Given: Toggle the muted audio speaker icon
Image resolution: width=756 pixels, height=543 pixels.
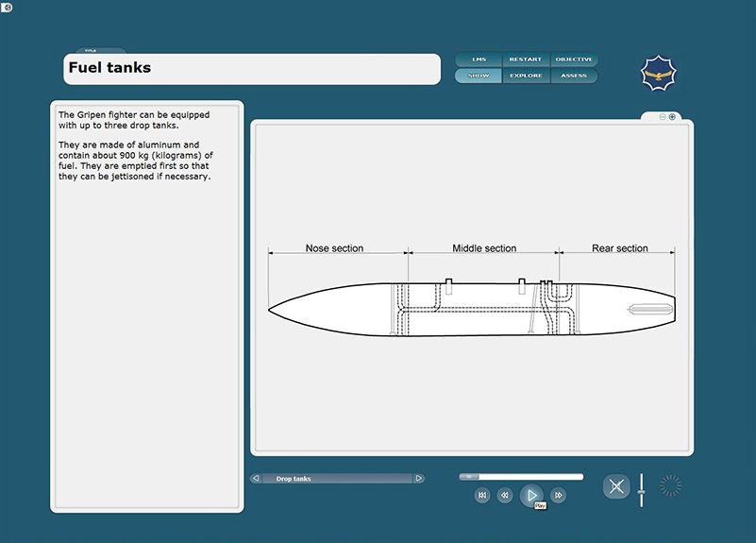Looking at the screenshot, I should coord(616,486).
